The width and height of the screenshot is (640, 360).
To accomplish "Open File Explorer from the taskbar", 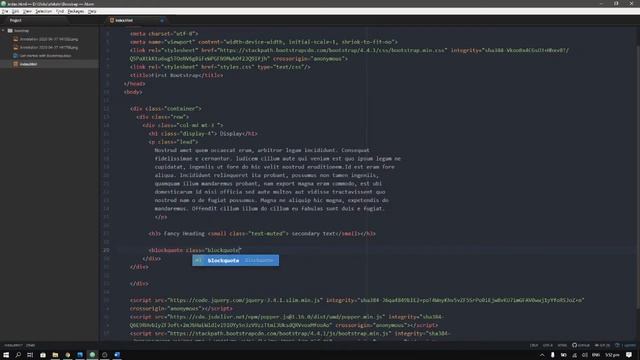I will coord(55,355).
